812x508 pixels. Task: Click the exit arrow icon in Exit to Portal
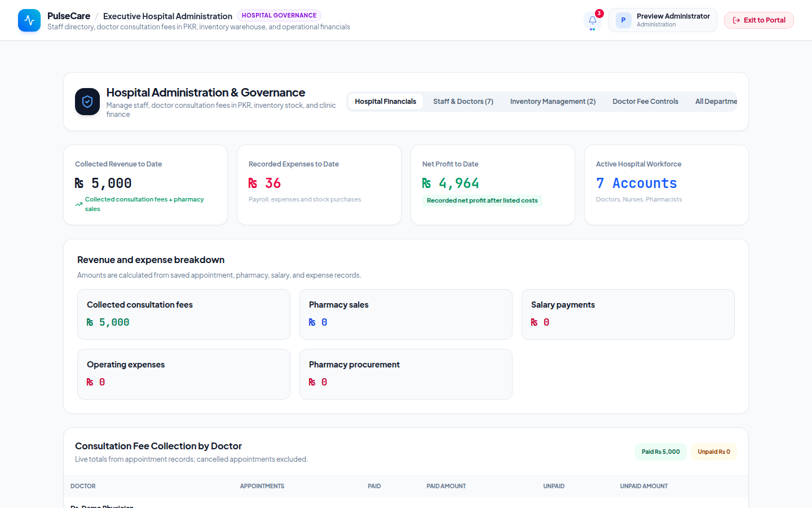tap(736, 20)
